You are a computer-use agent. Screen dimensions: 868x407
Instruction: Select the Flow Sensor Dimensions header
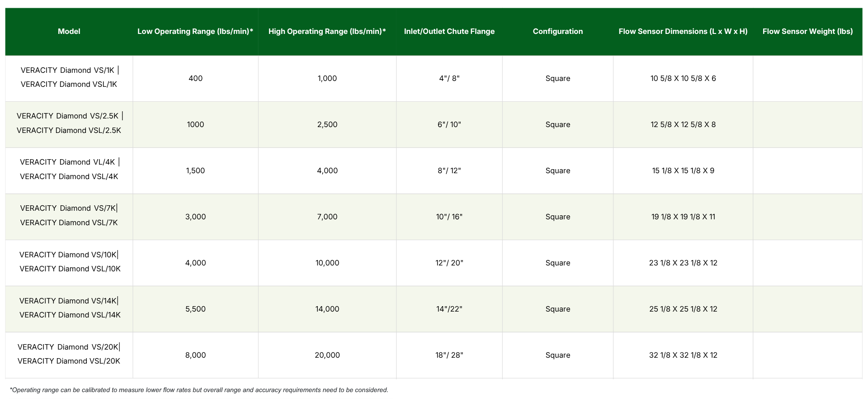point(683,31)
